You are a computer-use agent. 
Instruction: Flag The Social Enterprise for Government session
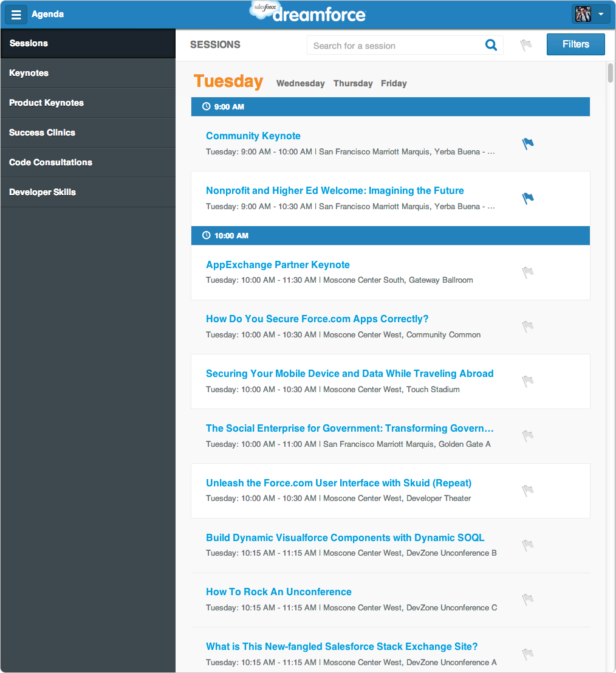point(528,436)
